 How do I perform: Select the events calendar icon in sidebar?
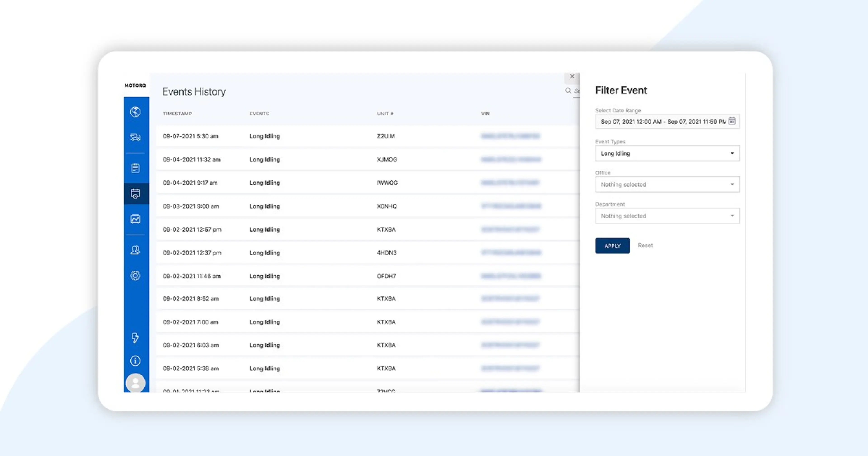point(135,194)
